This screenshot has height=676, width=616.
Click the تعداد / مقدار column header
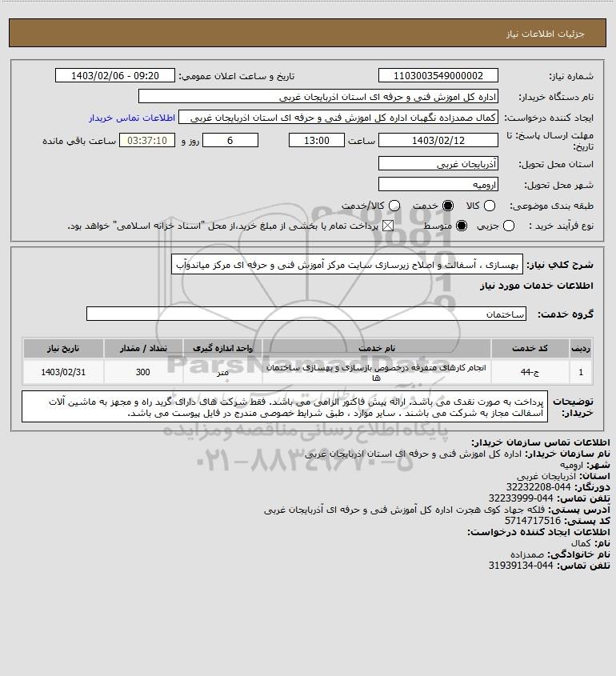[x=143, y=348]
